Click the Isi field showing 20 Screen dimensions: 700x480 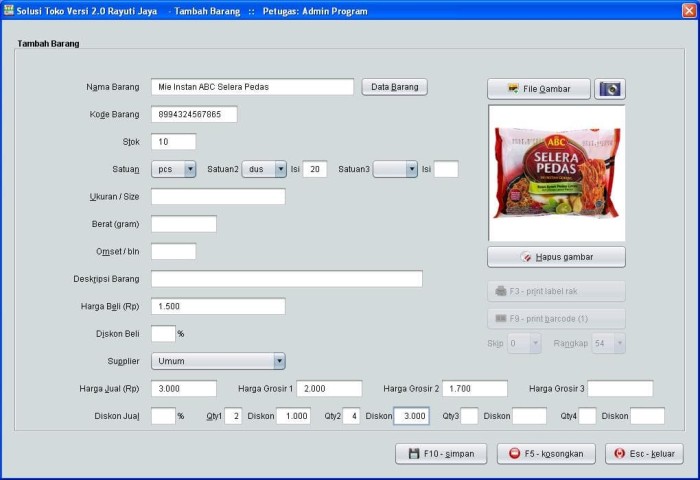point(315,169)
